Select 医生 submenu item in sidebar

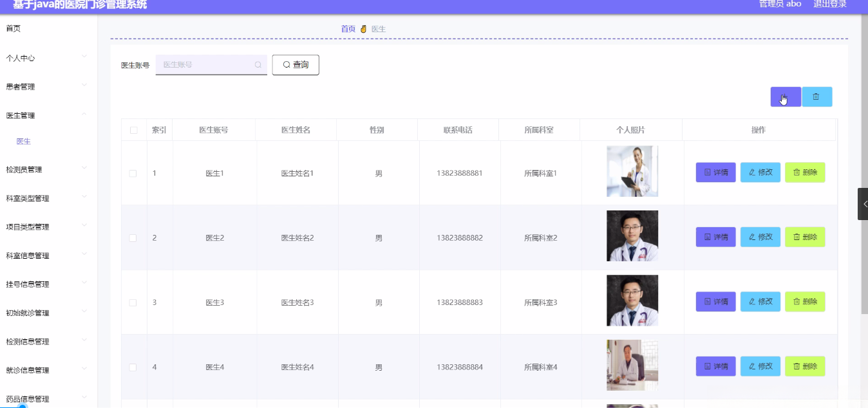click(x=24, y=142)
